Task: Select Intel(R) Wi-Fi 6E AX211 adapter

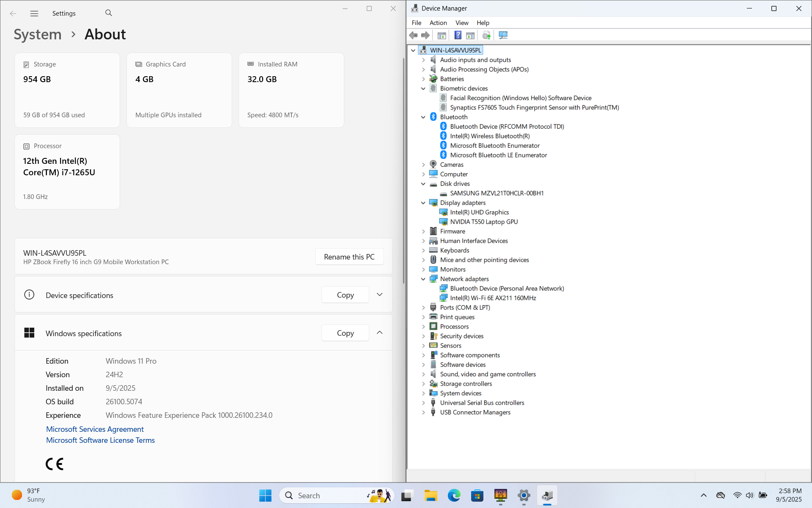Action: [493, 298]
